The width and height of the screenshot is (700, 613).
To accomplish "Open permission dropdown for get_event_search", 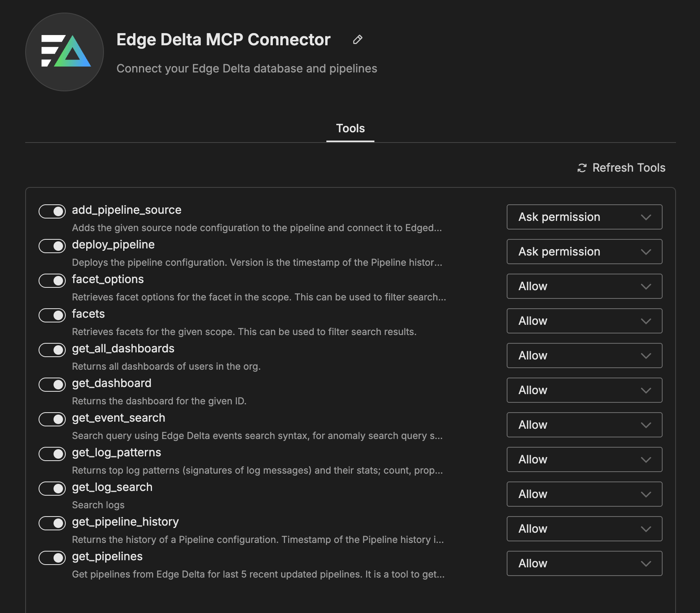I will (x=584, y=425).
